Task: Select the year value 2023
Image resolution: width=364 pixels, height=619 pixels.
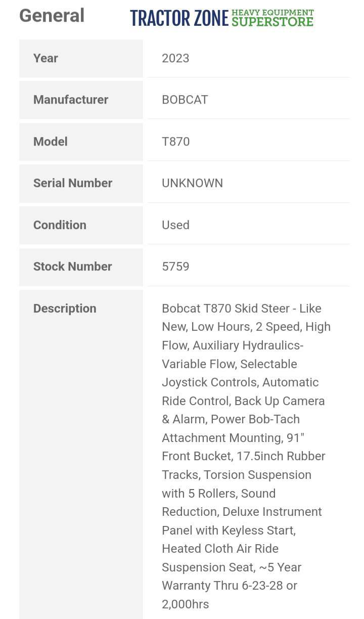Action: [175, 58]
